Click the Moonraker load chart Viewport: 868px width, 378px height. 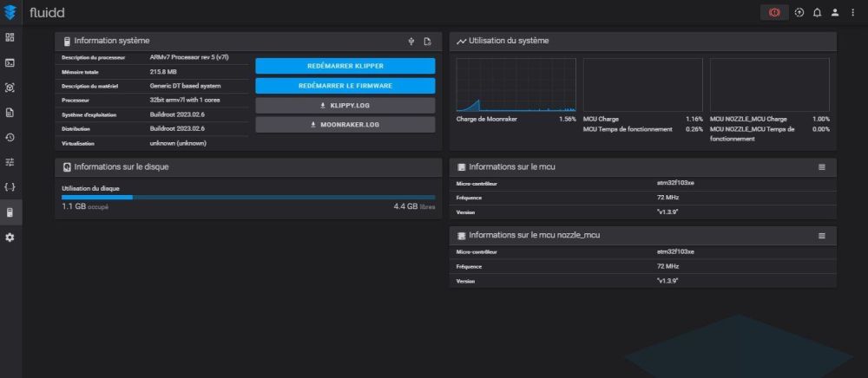pos(516,85)
